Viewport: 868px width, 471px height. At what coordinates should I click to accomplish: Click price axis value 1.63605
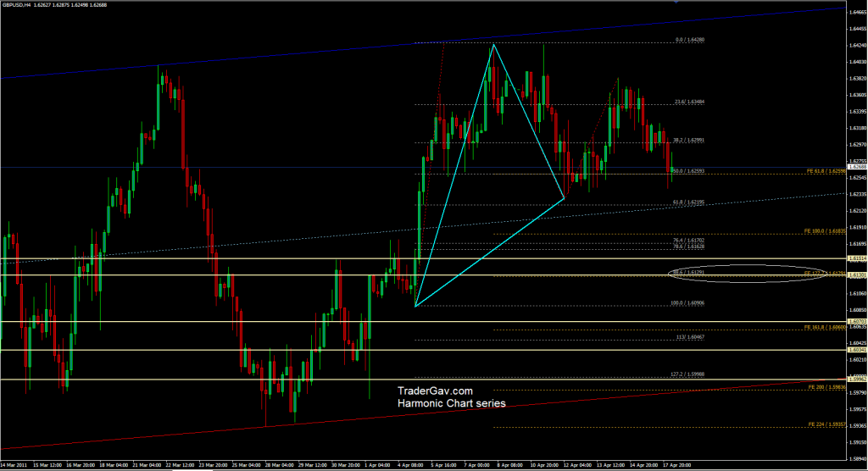[x=858, y=95]
